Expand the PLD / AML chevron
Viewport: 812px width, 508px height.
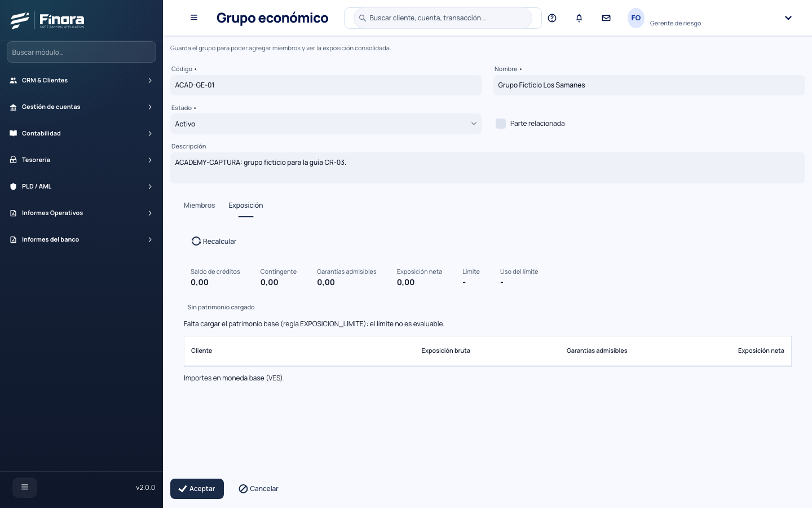click(x=150, y=187)
